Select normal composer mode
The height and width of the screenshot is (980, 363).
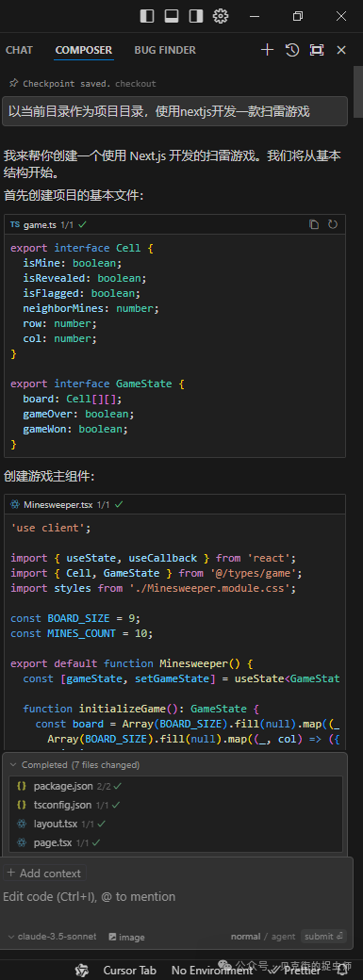coord(245,937)
